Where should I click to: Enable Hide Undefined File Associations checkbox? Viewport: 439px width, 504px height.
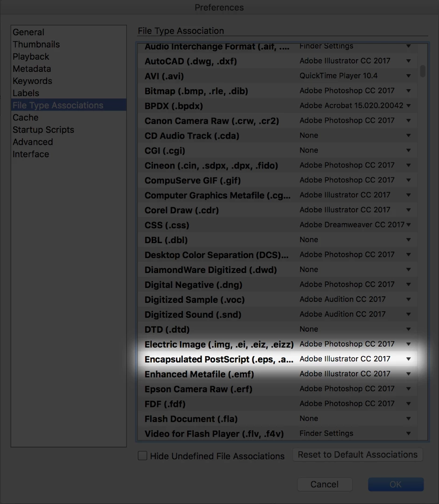[142, 456]
